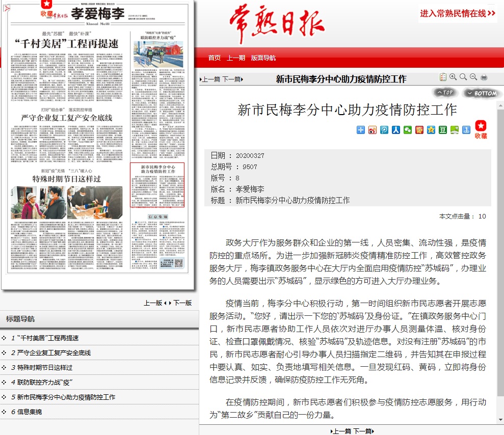504x435 pixels.
Task: Click "千村美居"工程再提速 headline on page image
Action: click(67, 44)
